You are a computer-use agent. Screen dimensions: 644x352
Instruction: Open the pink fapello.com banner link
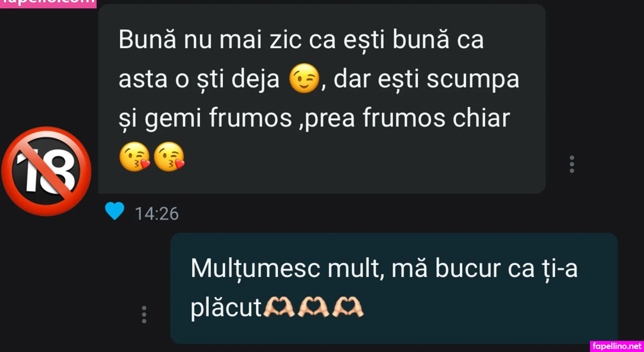48,3
